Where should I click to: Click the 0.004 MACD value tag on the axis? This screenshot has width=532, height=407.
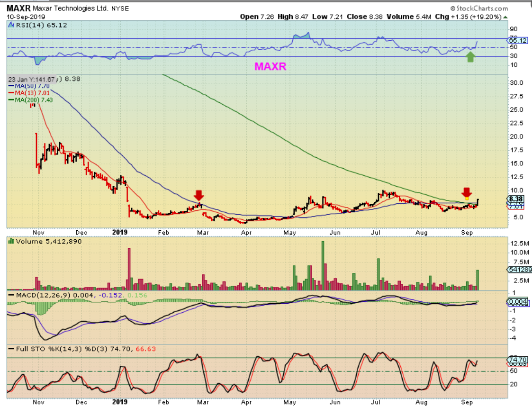coord(518,301)
